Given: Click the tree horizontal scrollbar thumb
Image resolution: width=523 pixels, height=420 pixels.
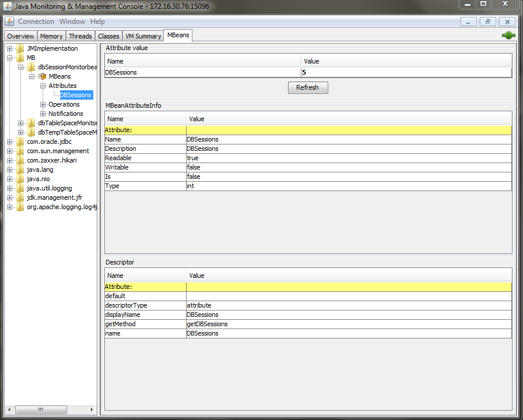Looking at the screenshot, I should tap(41, 410).
